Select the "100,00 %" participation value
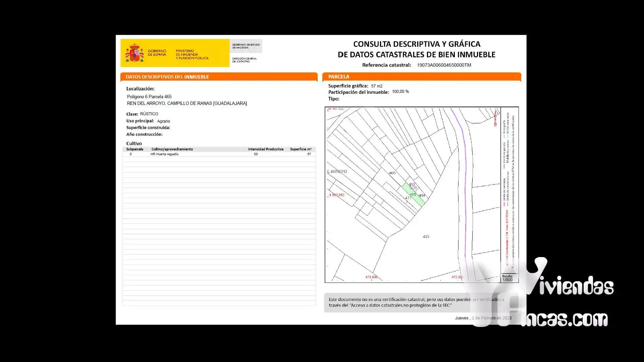This screenshot has width=644, height=362. pos(400,92)
